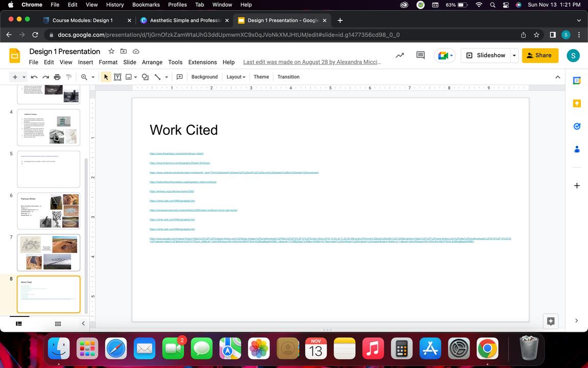Switch to grid view
This screenshot has width=588, height=368.
[58, 324]
